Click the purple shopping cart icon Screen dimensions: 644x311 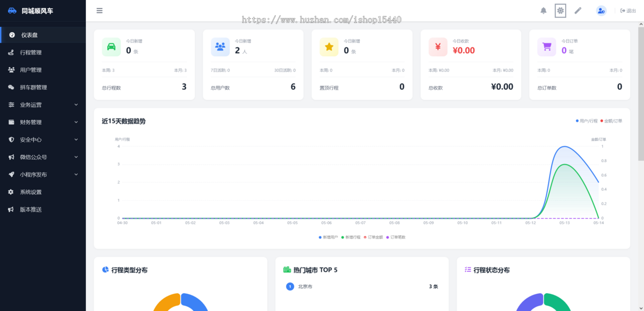tap(547, 47)
